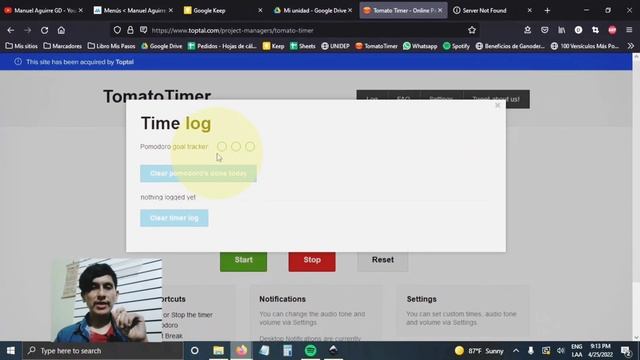Open the weather 87°F Sunny widget

(479, 351)
